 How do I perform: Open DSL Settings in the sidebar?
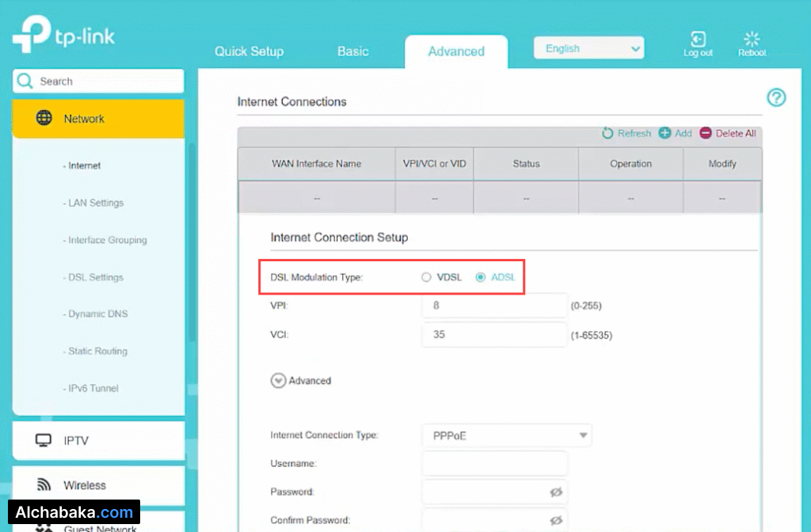click(x=95, y=277)
